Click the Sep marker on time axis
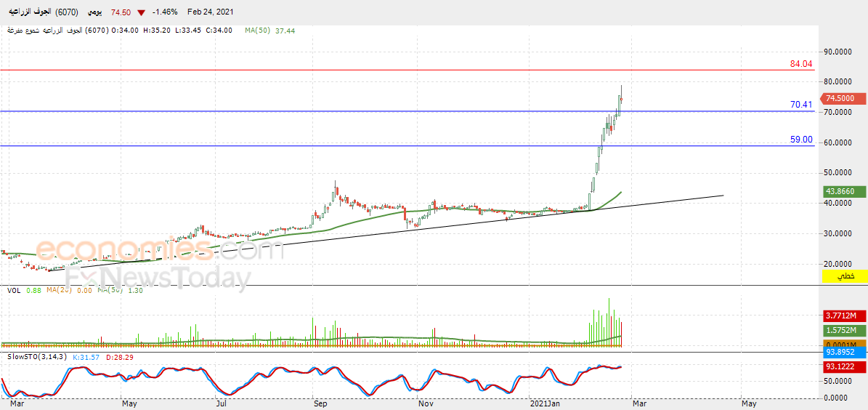The image size is (868, 410). pos(320,403)
